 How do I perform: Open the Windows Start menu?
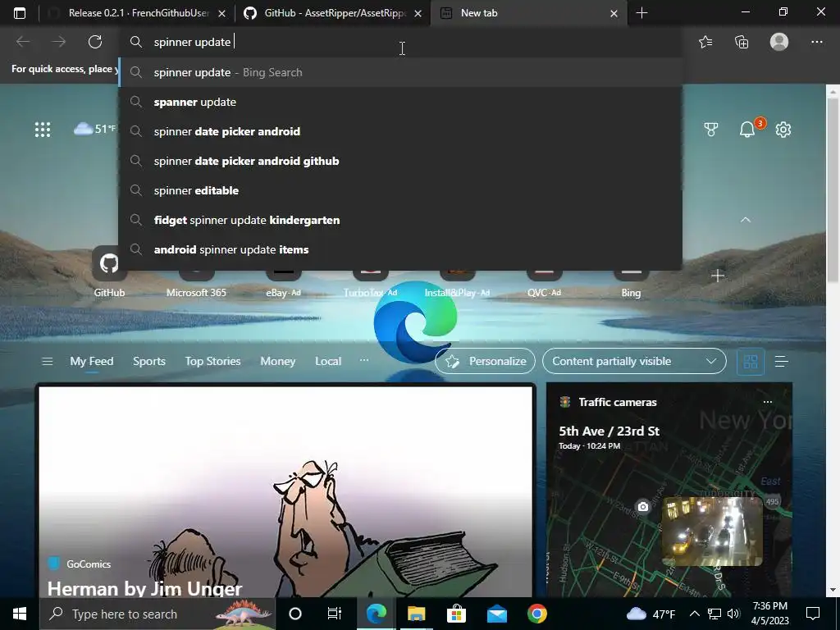pyautogui.click(x=20, y=614)
